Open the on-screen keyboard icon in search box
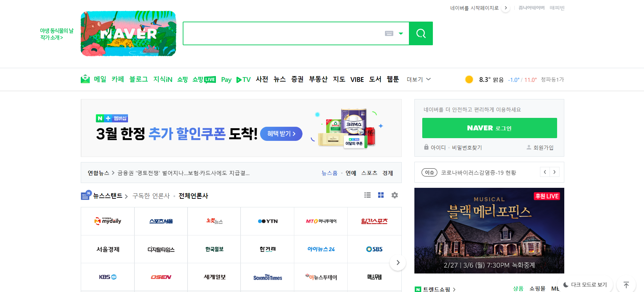This screenshot has width=644, height=292. (389, 33)
